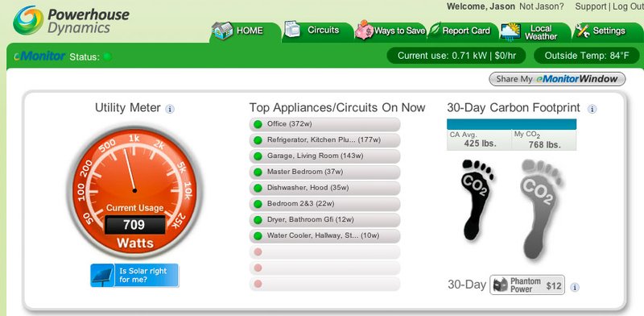Viewport: 644px width, 316px height.
Task: Click the wrench Settings icon
Action: [582, 31]
